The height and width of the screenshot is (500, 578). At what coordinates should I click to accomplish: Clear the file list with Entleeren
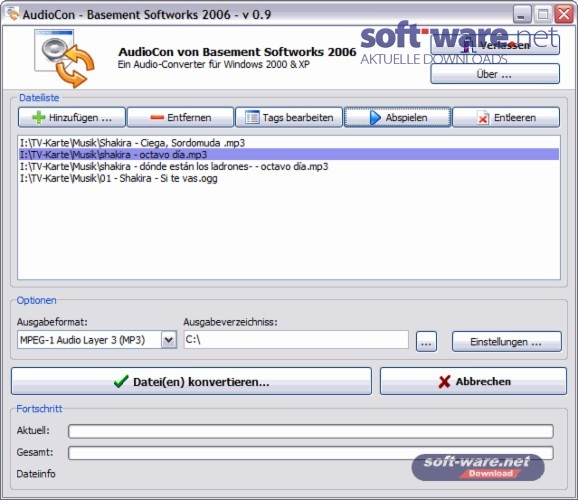[x=506, y=117]
